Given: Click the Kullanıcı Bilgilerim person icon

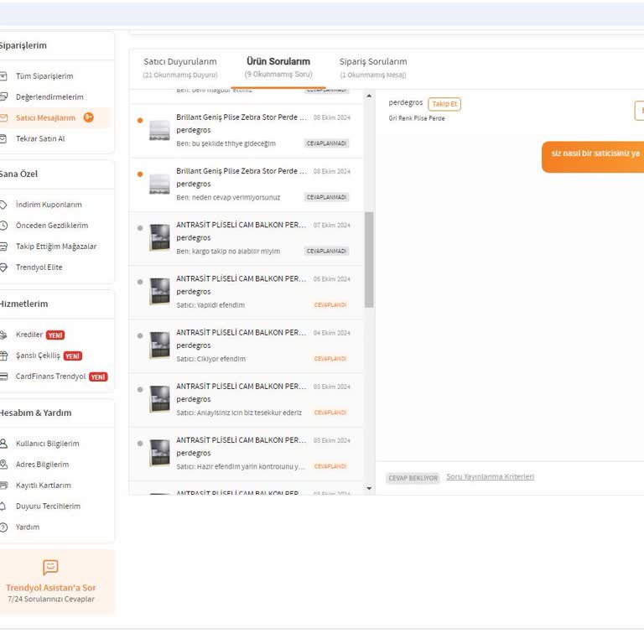Looking at the screenshot, I should tap(3, 444).
